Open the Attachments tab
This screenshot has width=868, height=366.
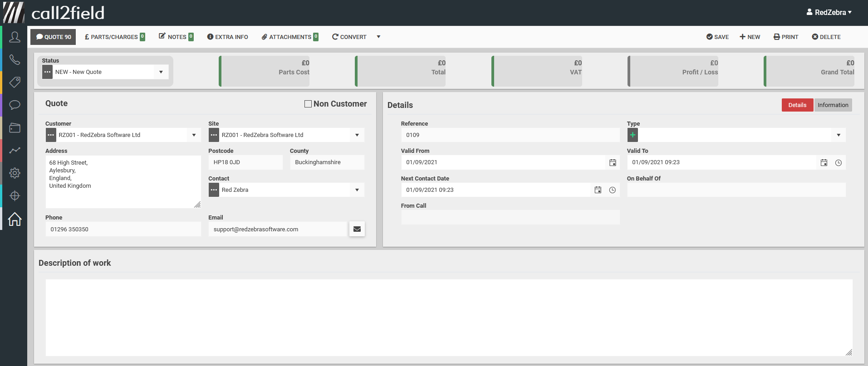point(290,37)
